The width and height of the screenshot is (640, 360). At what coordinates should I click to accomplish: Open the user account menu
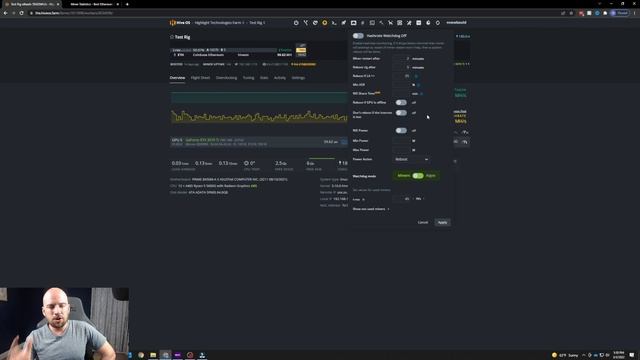point(456,23)
